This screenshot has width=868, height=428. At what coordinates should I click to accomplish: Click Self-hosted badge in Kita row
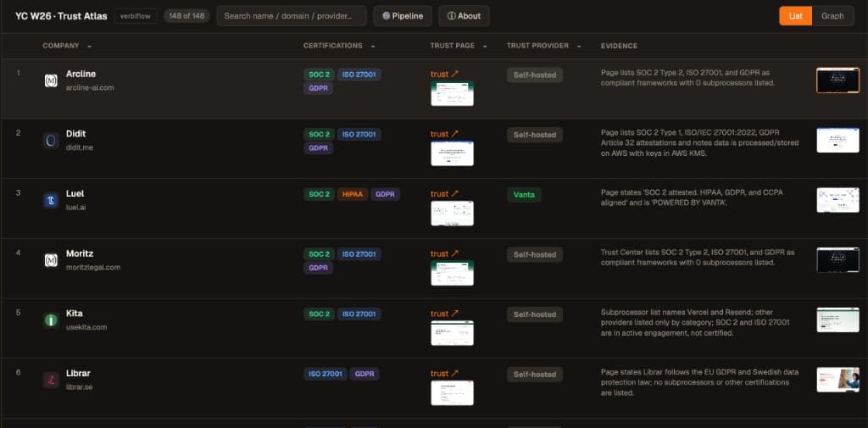pos(535,314)
